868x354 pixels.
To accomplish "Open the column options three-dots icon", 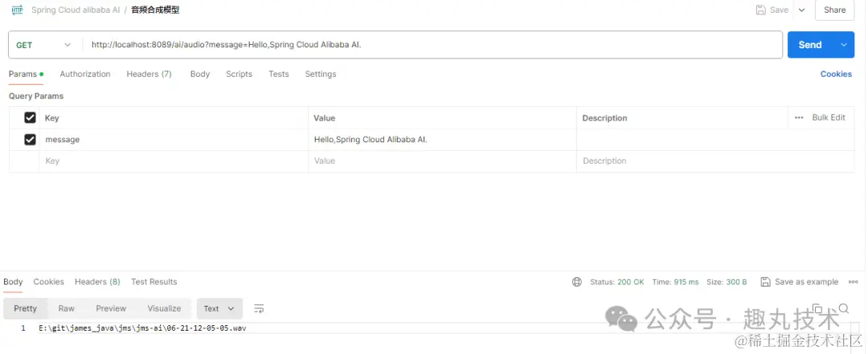I will (x=798, y=118).
